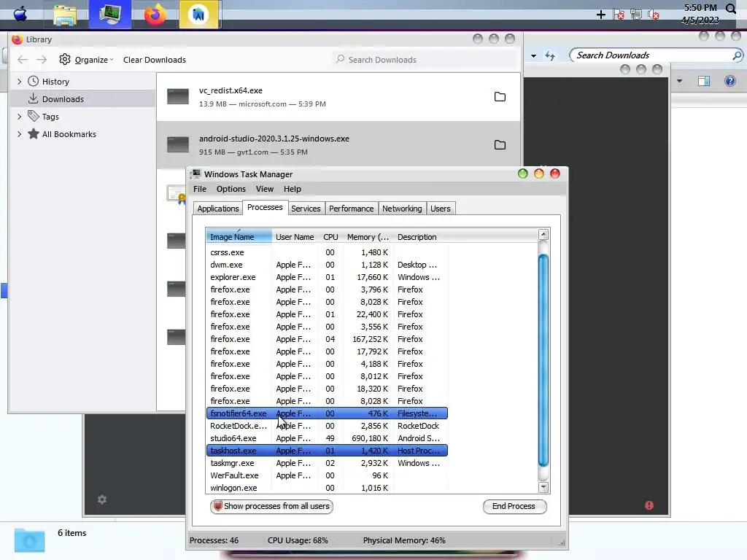Switch to the Services tab
The width and height of the screenshot is (747, 560).
point(306,209)
